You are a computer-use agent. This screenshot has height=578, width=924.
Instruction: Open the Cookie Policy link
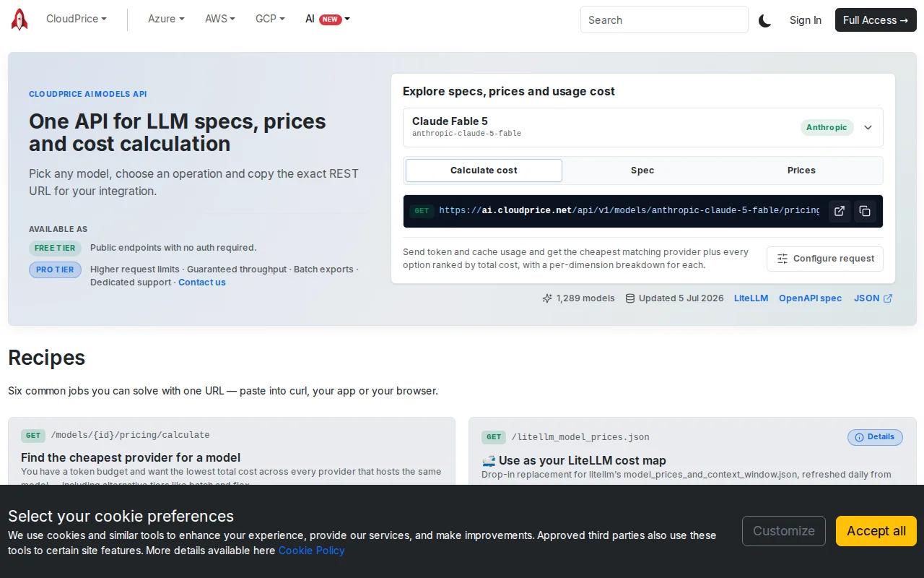(312, 551)
